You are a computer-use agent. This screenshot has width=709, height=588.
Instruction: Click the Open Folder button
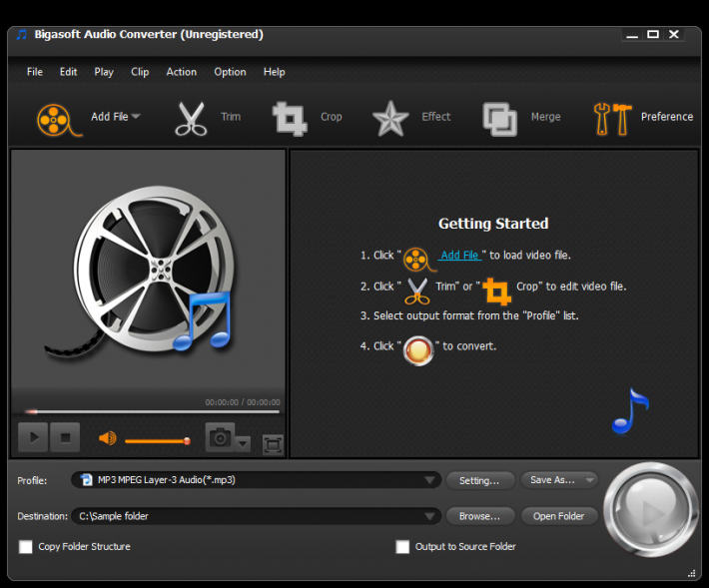pos(559,516)
